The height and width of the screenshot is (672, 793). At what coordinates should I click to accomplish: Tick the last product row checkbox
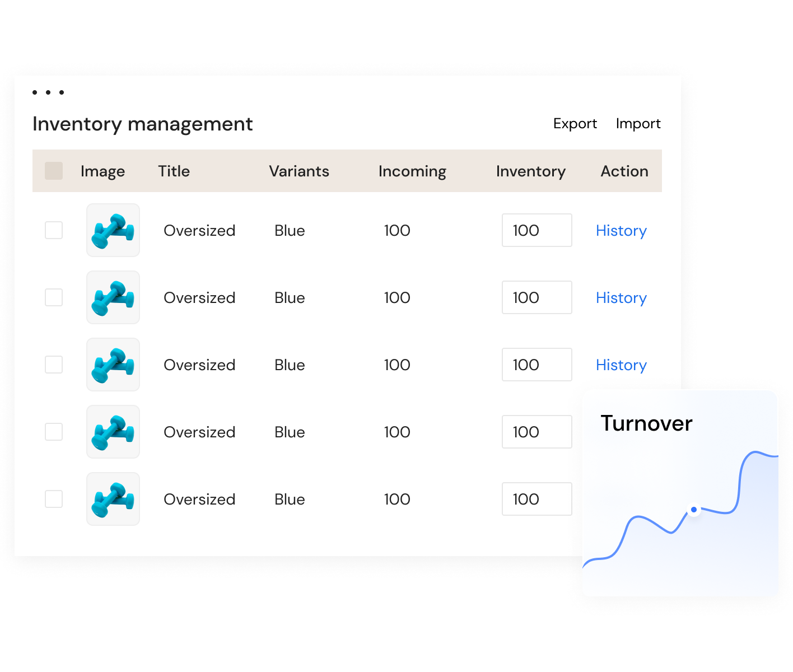(54, 499)
